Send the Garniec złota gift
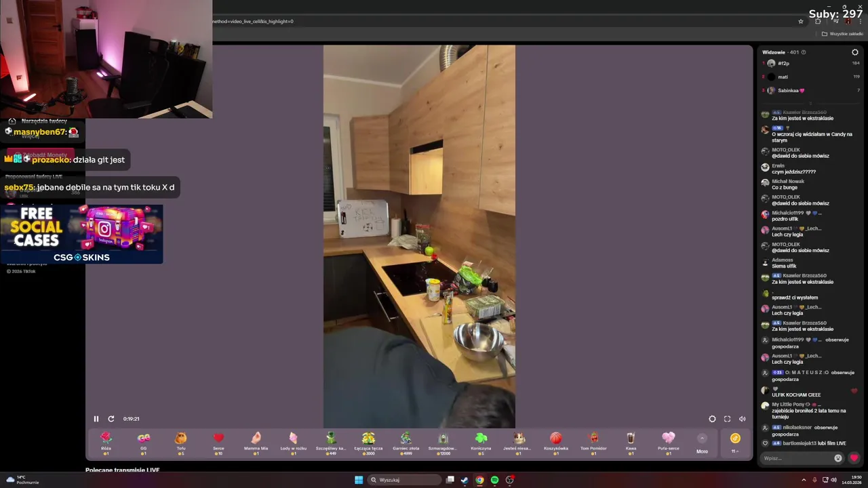This screenshot has height=488, width=868. tap(406, 443)
